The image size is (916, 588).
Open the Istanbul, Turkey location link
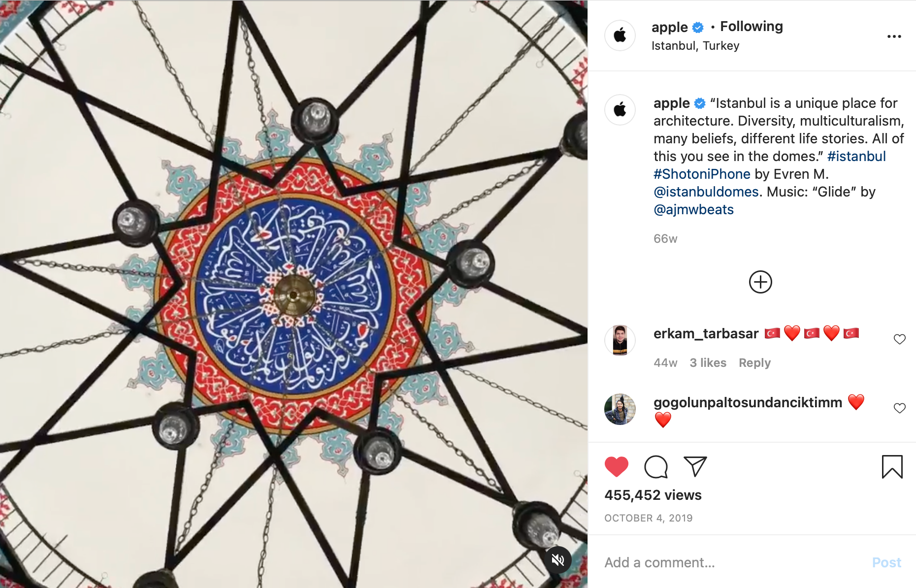[x=695, y=46]
